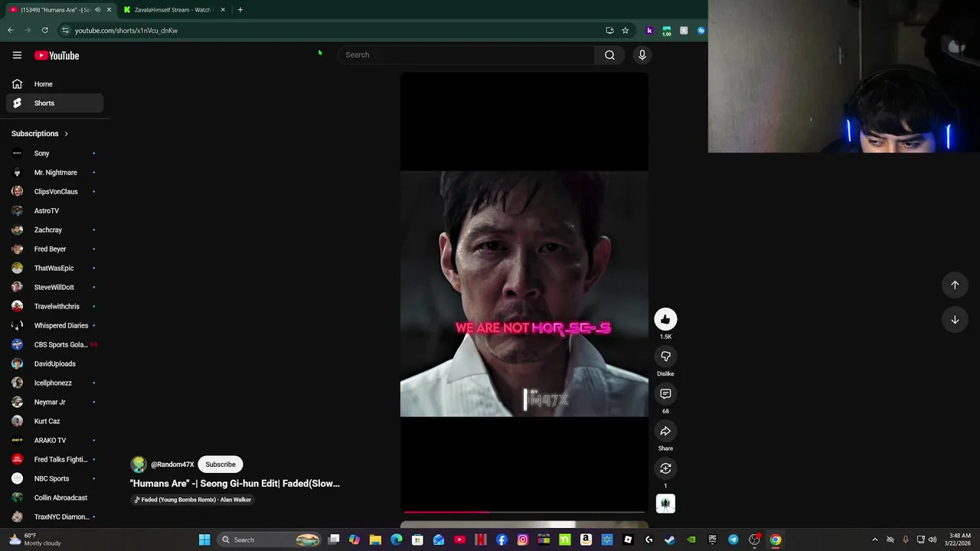
Task: Open Steam from the taskbar
Action: point(670,540)
